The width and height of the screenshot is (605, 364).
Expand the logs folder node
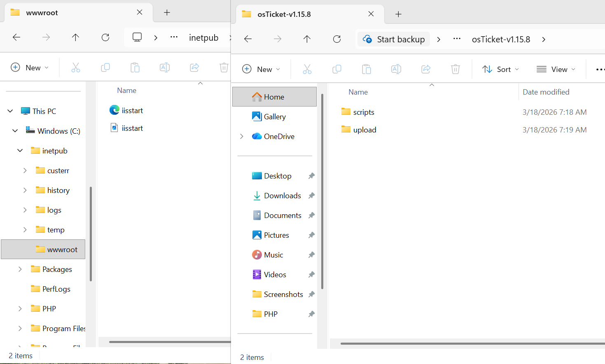point(25,210)
